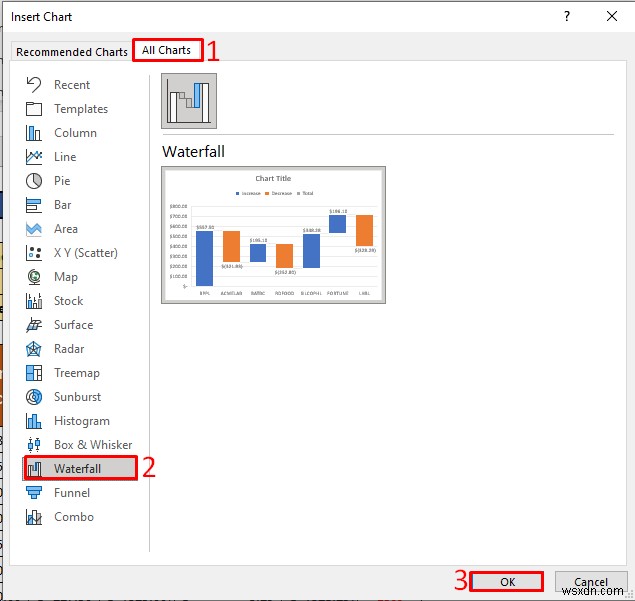Viewport: 635px width, 601px height.
Task: Choose the Map chart type label
Action: coord(66,277)
